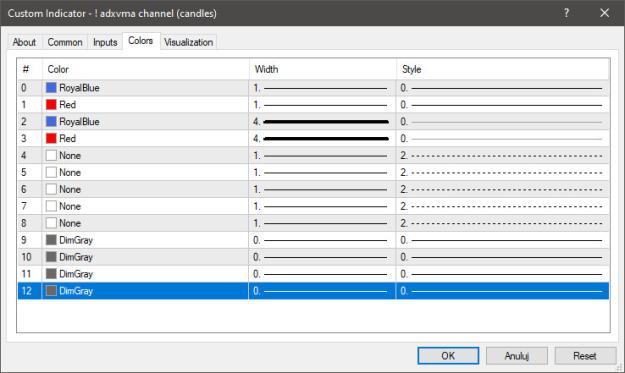This screenshot has height=373, width=625.
Task: Click the help question mark button
Action: click(566, 13)
